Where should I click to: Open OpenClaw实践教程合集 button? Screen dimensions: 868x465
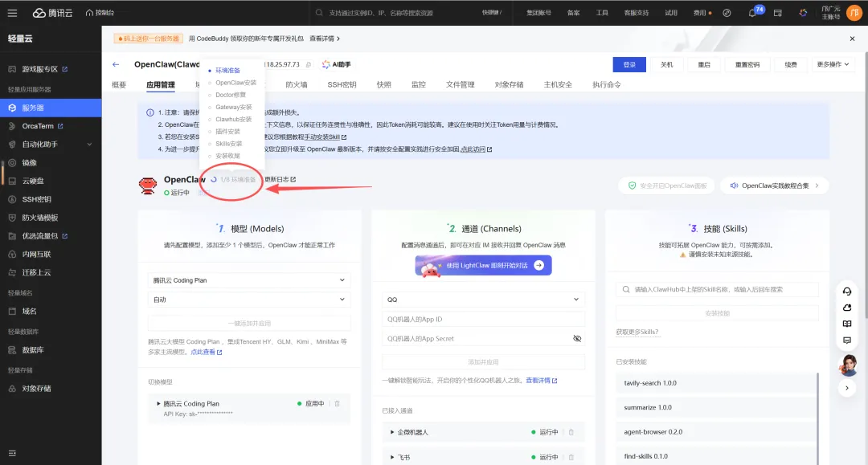click(774, 186)
